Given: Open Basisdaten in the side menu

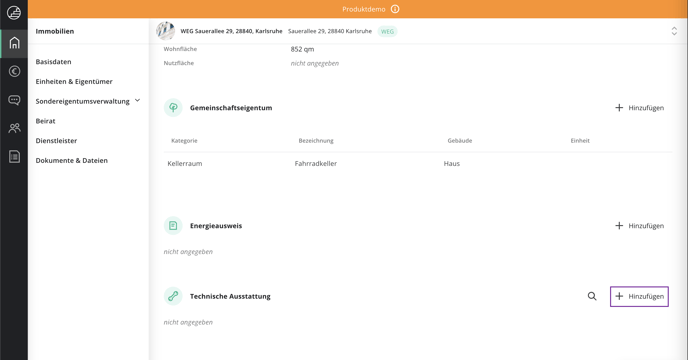Looking at the screenshot, I should [x=53, y=62].
